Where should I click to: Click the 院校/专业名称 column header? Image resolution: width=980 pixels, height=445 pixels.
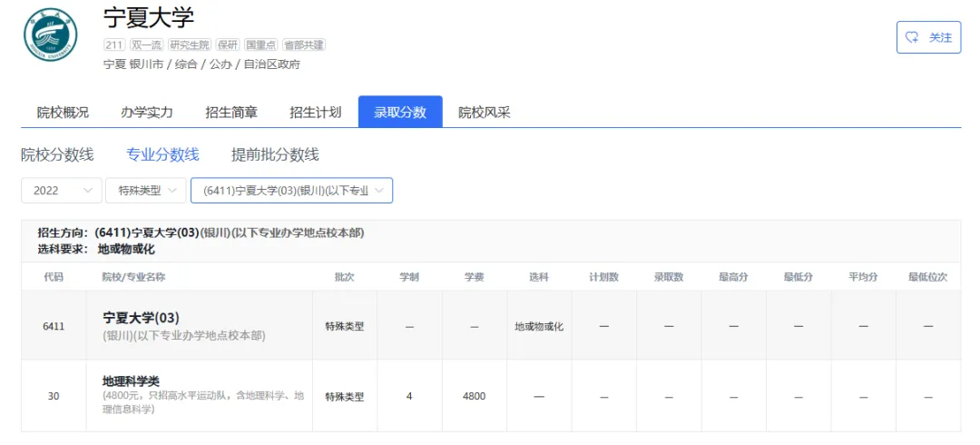click(x=134, y=277)
